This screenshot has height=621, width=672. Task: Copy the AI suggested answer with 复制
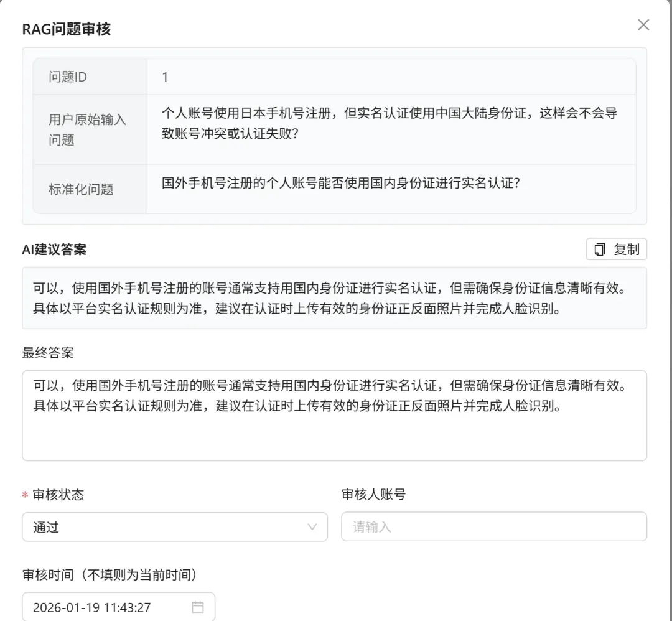point(616,249)
